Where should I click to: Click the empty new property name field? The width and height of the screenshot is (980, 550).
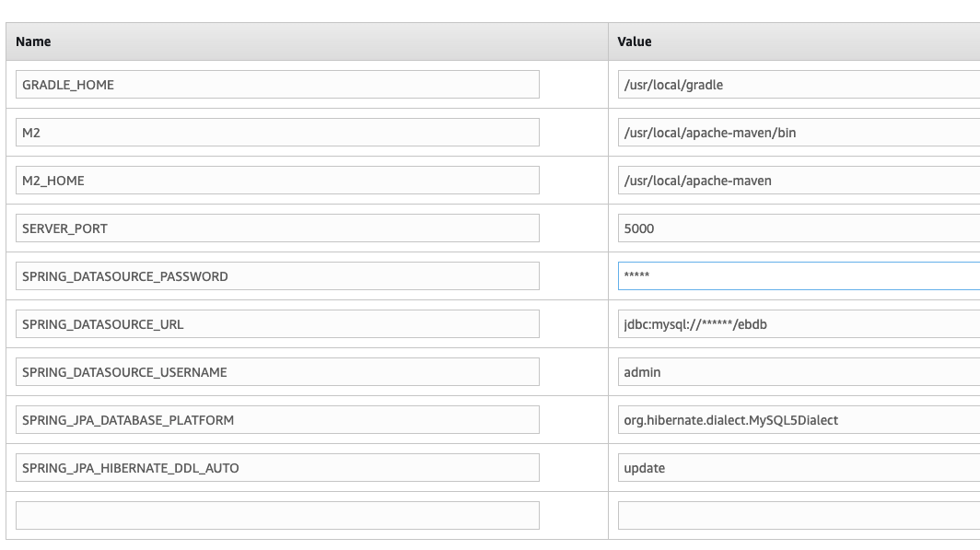(x=276, y=516)
